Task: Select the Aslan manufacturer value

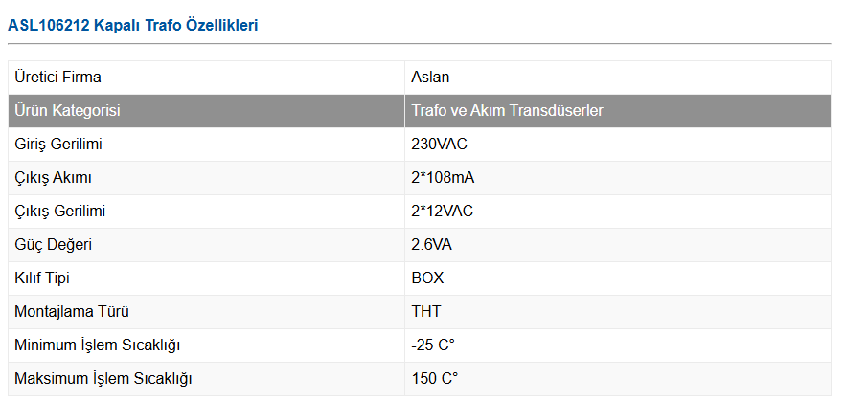Action: [431, 78]
